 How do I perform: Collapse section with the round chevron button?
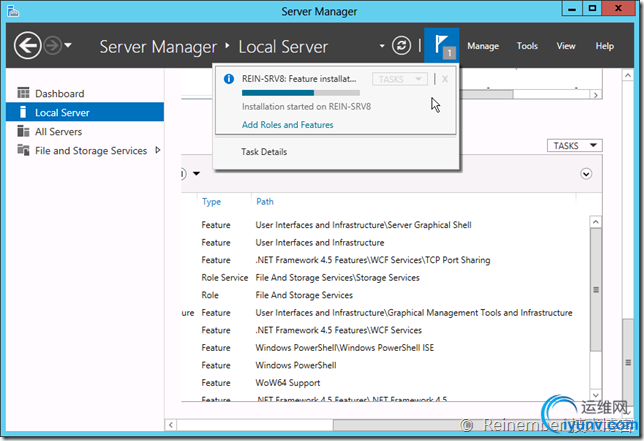point(586,174)
